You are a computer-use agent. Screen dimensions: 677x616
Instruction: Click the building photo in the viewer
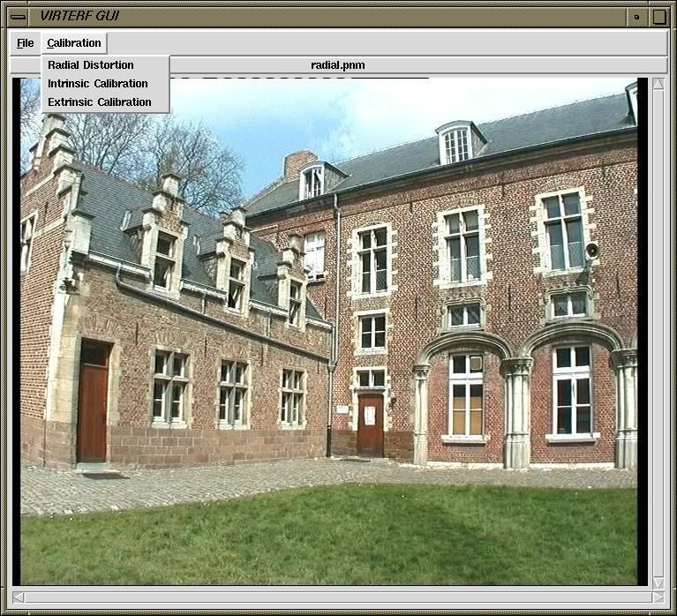tap(329, 332)
